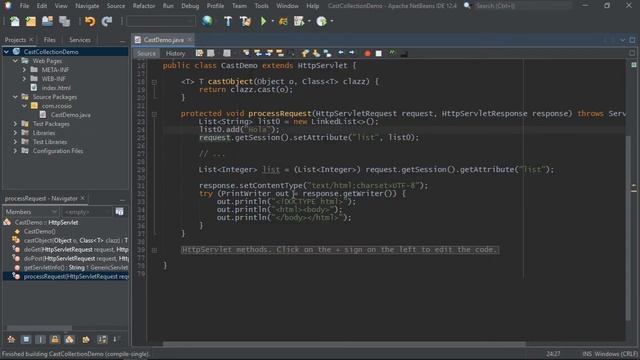This screenshot has height=360, width=640.
Task: Click the editor vertical scrollbar
Action: coord(628,227)
